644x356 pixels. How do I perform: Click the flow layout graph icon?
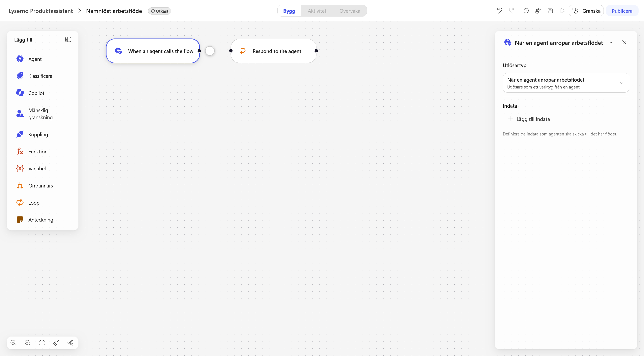[70, 343]
